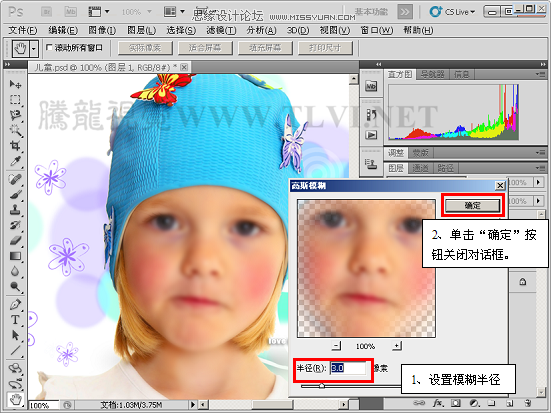Delete layer with the trash icon
This screenshot has width=551, height=413.
(x=527, y=403)
